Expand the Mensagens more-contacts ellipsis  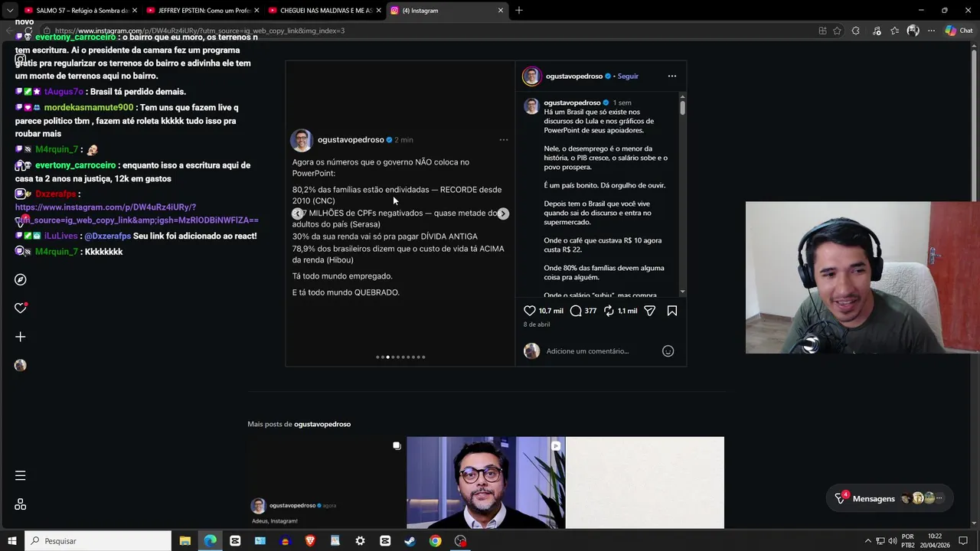point(939,498)
